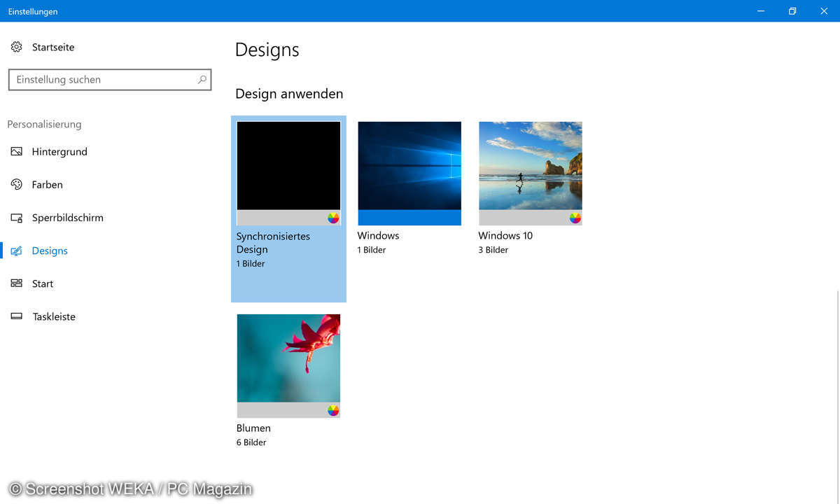Restore down the Einstellungen window
This screenshot has width=840, height=504.
[792, 11]
